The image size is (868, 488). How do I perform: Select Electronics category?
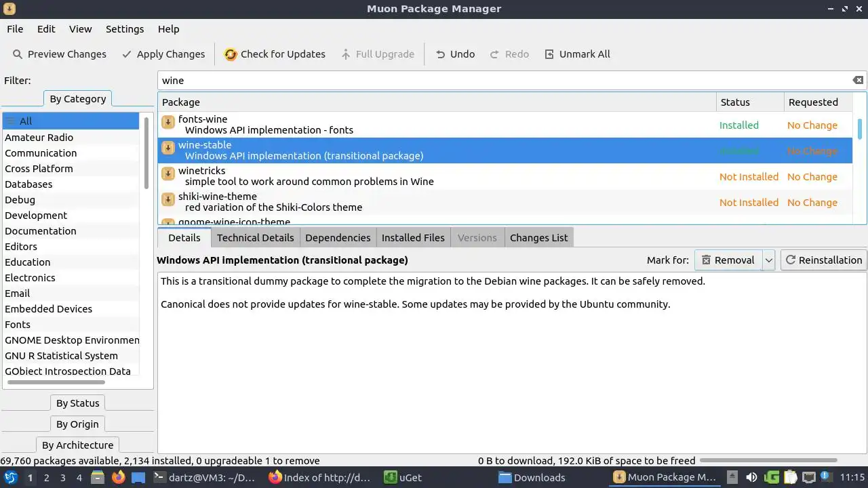coord(71,278)
